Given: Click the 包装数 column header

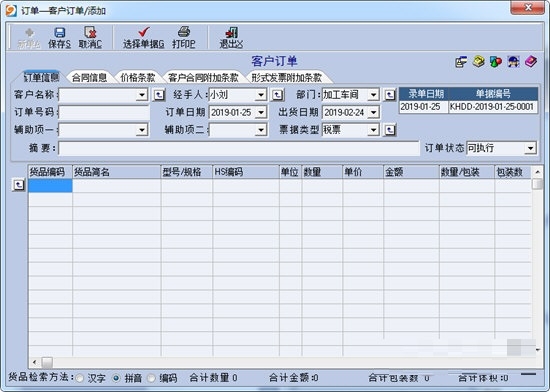Looking at the screenshot, I should 513,172.
